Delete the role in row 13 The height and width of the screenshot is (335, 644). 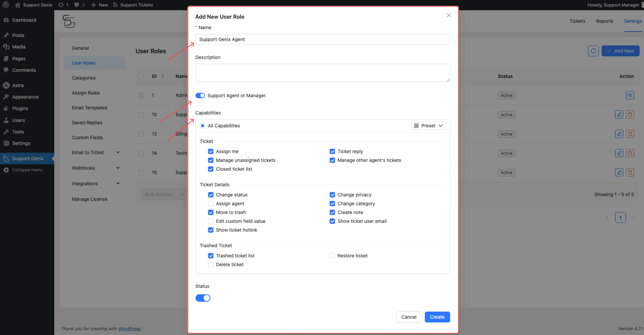point(630,134)
